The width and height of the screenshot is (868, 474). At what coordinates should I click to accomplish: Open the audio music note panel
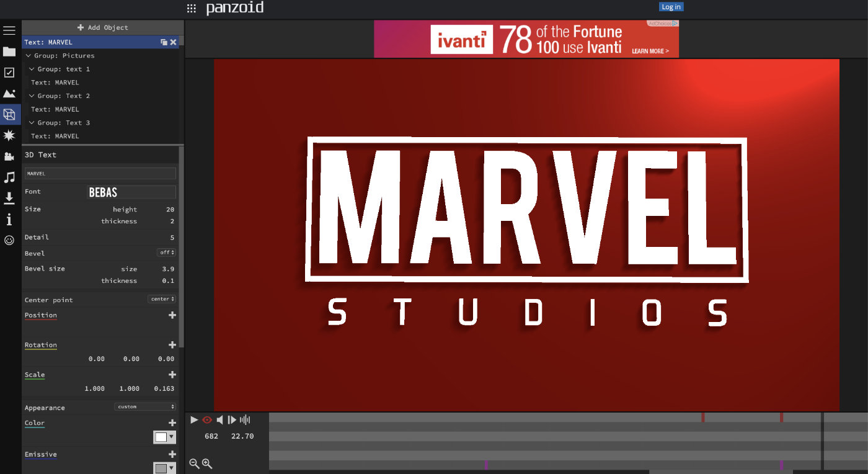point(9,177)
